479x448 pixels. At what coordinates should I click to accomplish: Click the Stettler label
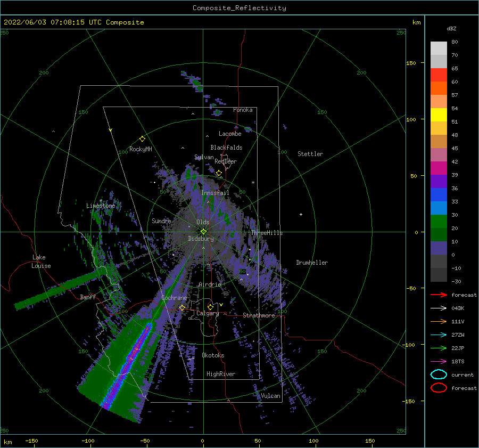310,154
